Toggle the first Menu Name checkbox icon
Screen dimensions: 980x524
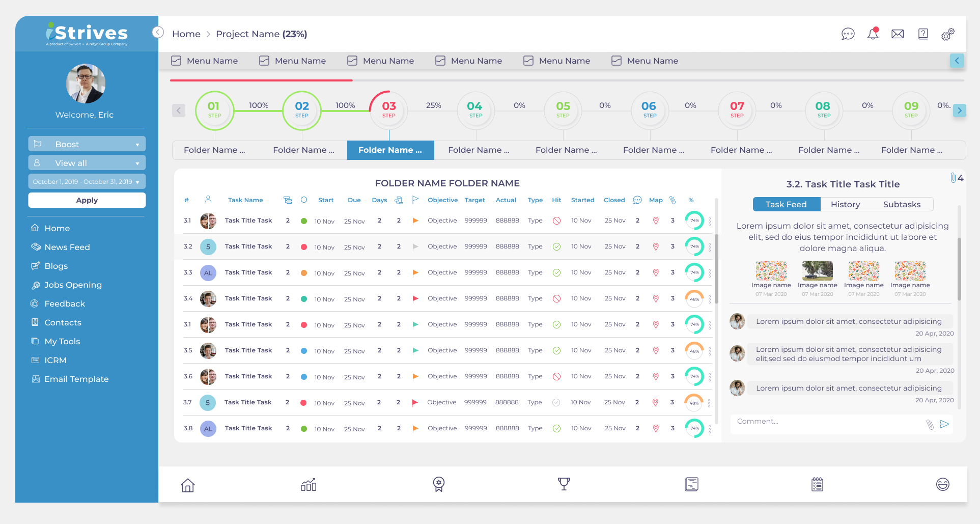pos(176,61)
